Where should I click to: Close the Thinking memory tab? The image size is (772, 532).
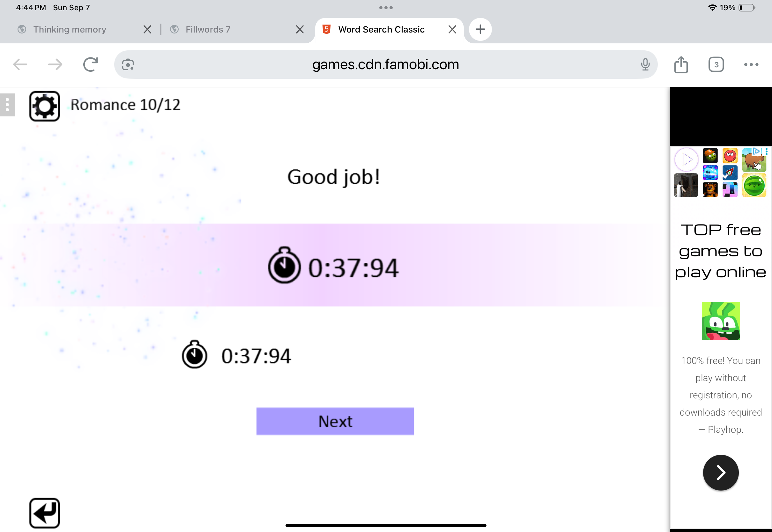click(147, 29)
